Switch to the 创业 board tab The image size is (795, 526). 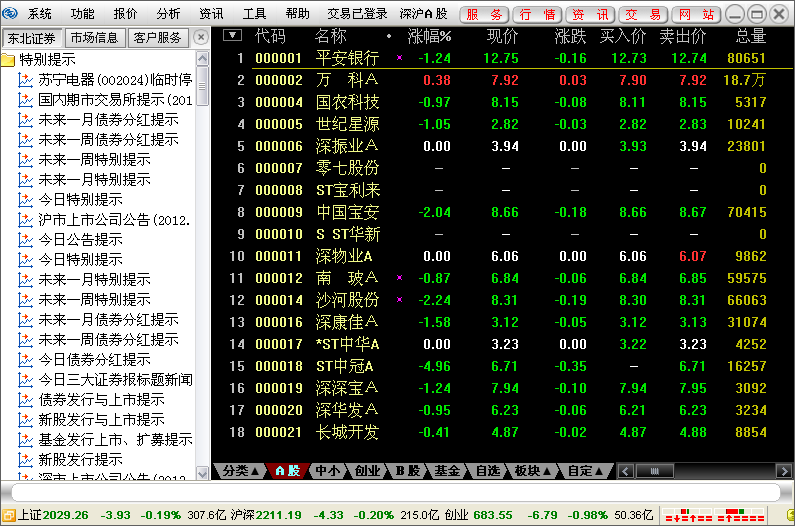pos(368,471)
